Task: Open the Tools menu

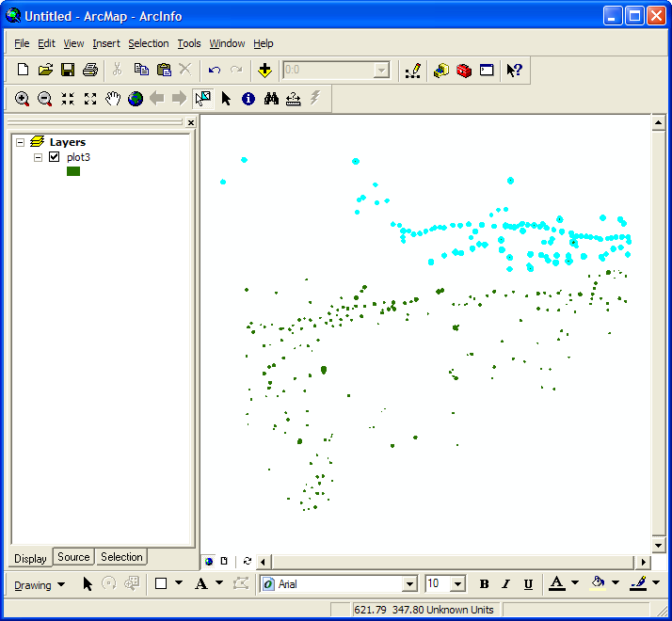Action: (x=189, y=43)
